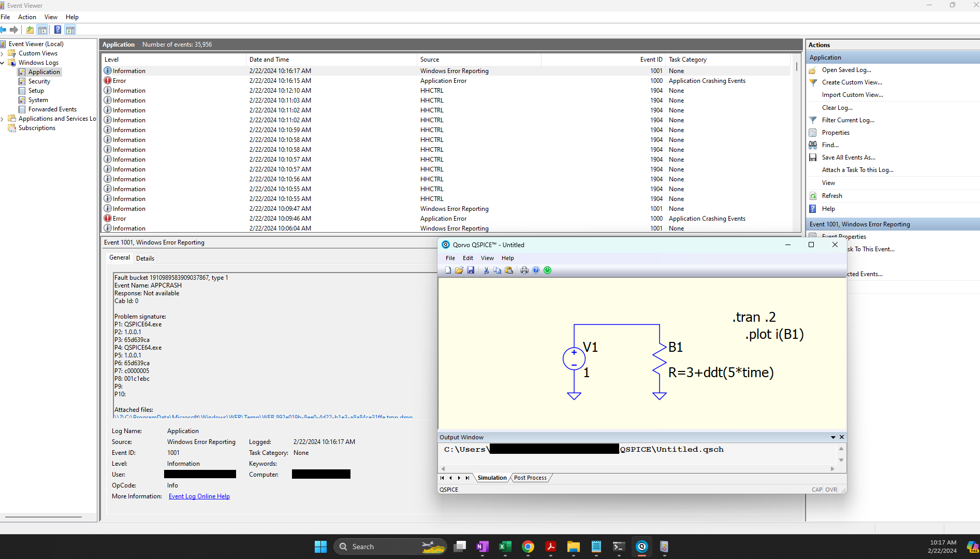
Task: Open QSPICE from the Windows taskbar
Action: click(x=641, y=547)
